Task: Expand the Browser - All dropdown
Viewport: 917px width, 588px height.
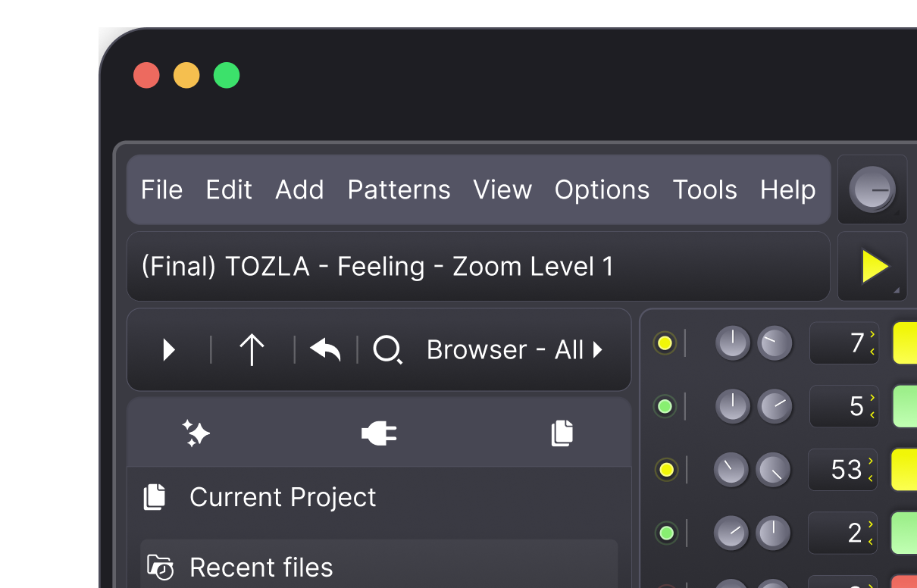Action: tap(515, 350)
